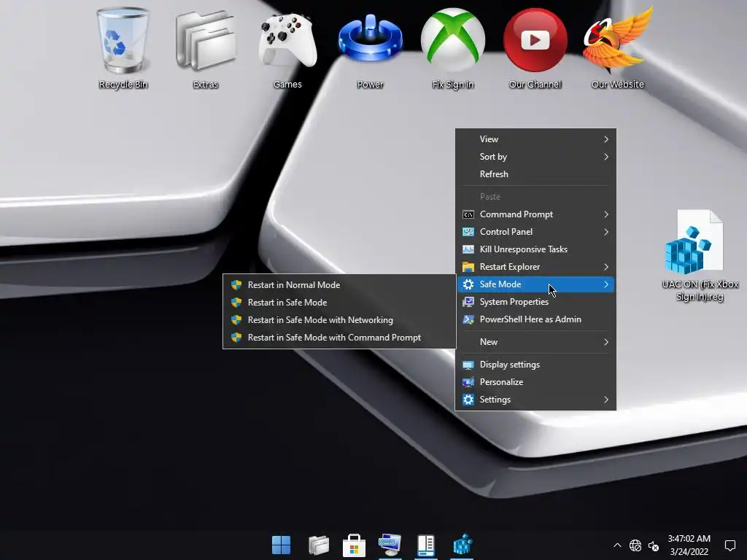Expand the View submenu arrow
This screenshot has height=560, width=747.
point(606,139)
